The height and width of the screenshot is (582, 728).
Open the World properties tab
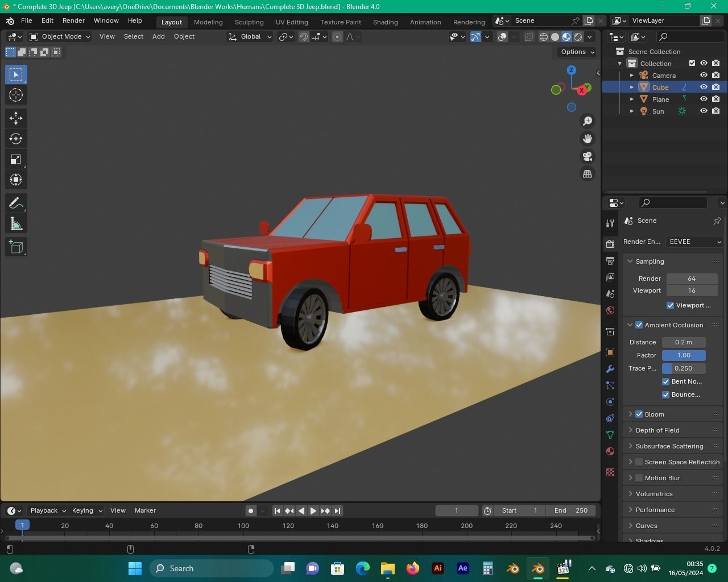point(610,310)
